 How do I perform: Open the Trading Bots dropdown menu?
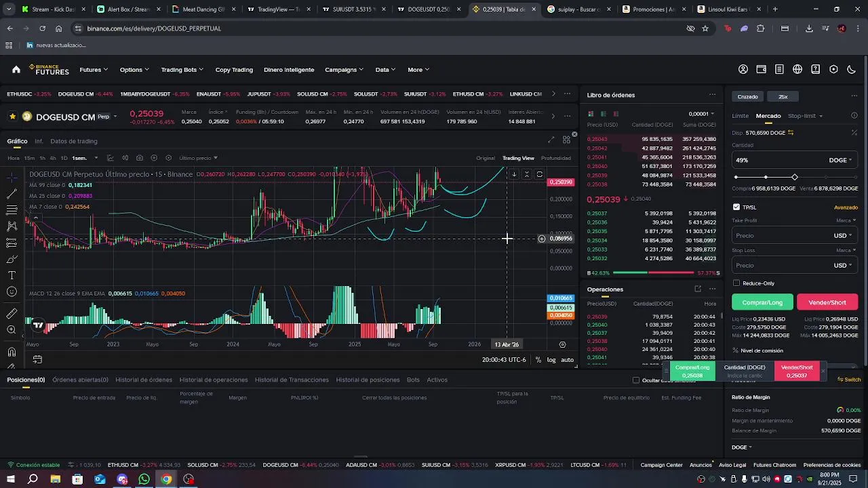[x=182, y=70]
